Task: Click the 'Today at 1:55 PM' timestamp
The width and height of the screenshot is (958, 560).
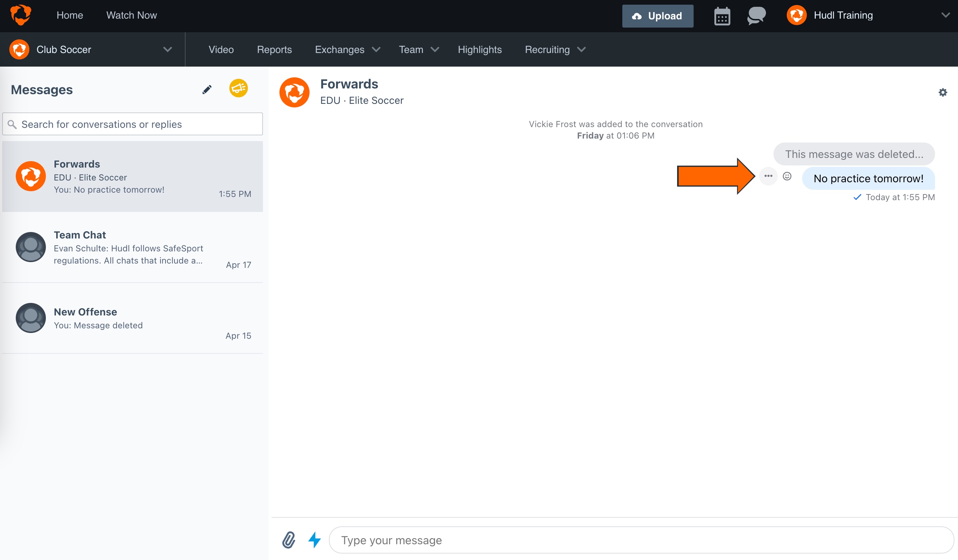Action: tap(900, 197)
